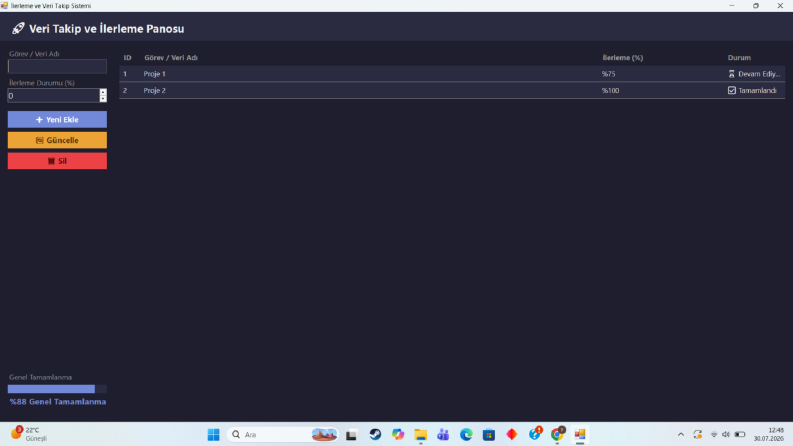Click the %75 progress cell

click(x=608, y=74)
